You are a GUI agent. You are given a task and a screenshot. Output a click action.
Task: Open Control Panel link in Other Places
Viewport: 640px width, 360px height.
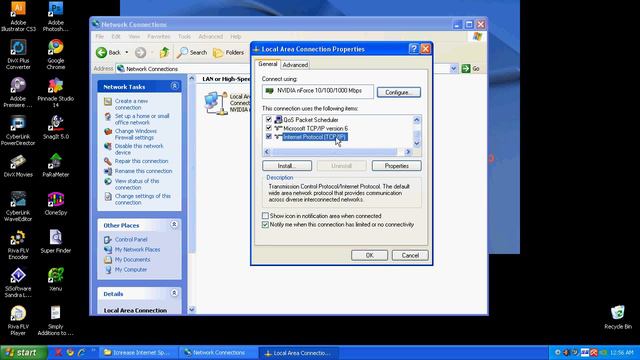click(131, 239)
